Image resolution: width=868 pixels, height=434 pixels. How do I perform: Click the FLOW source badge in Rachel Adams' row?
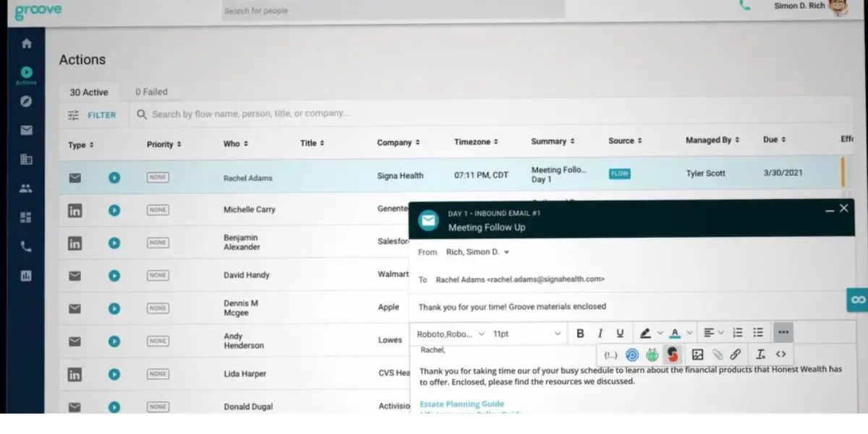[x=619, y=174]
